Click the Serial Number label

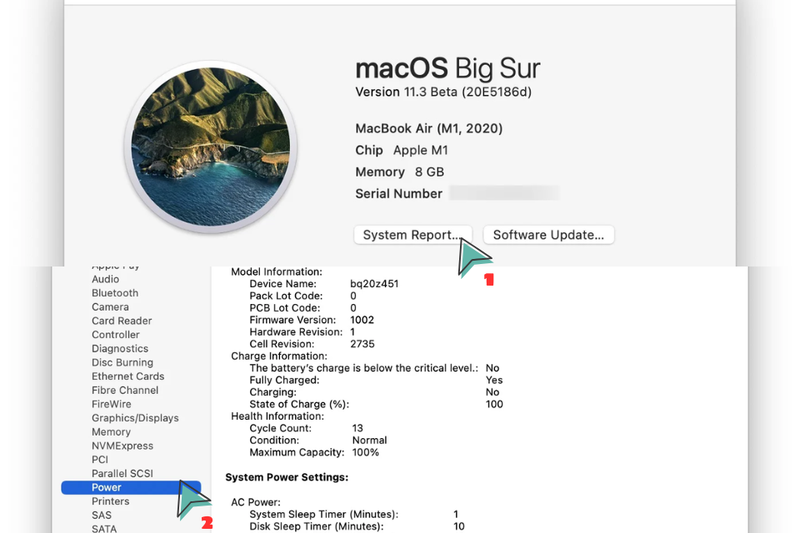(398, 193)
